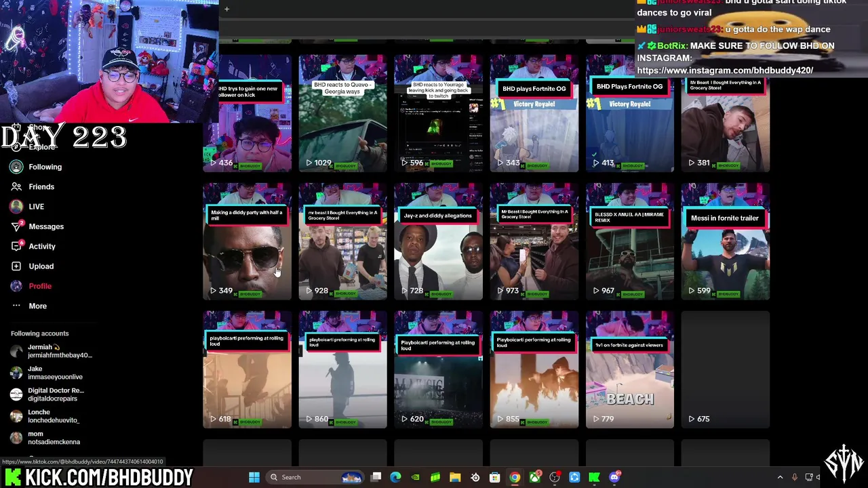The width and height of the screenshot is (868, 488).
Task: Click the Upload plus icon
Action: tap(16, 266)
